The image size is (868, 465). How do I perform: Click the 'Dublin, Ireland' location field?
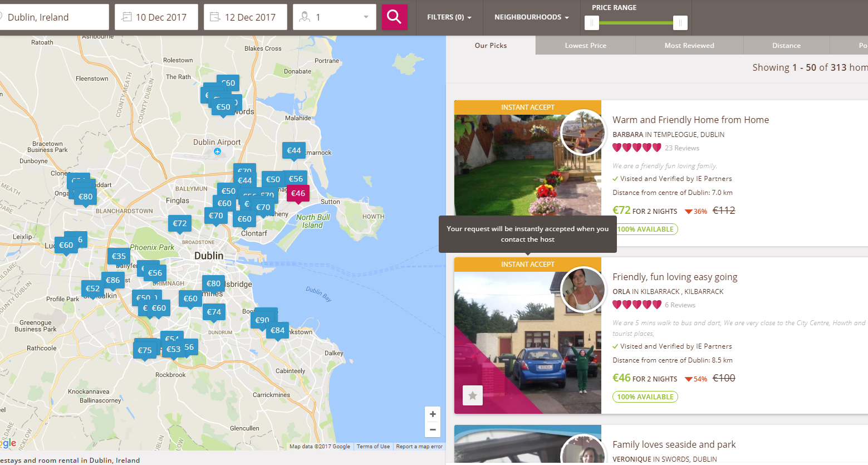coord(54,17)
